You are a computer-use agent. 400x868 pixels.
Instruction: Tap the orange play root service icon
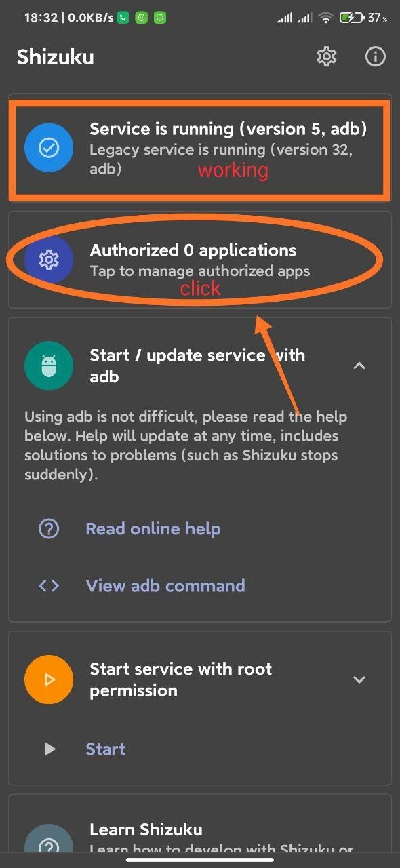click(49, 679)
